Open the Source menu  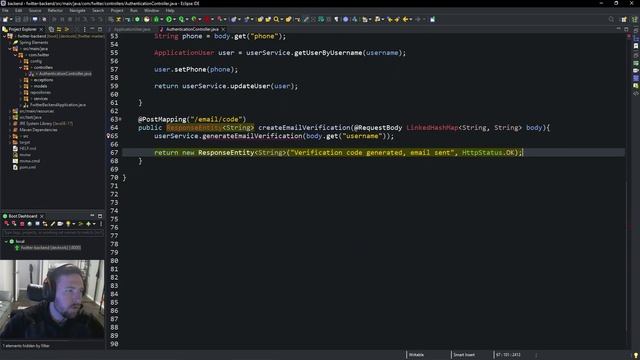click(x=35, y=11)
